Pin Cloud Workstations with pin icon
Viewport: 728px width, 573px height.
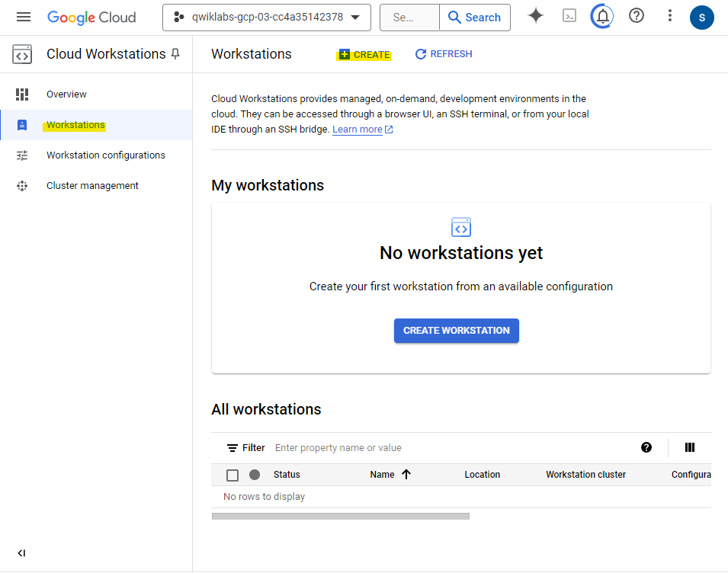tap(175, 54)
